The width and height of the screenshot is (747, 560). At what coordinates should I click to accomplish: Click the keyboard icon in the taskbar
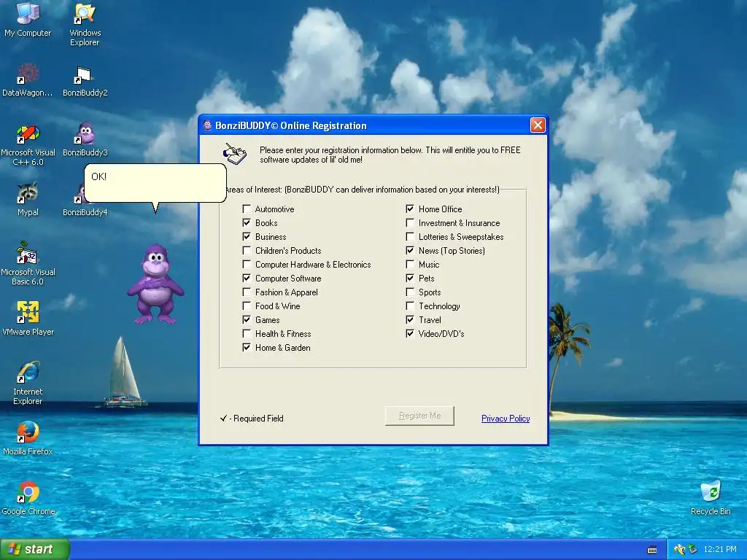click(x=652, y=550)
